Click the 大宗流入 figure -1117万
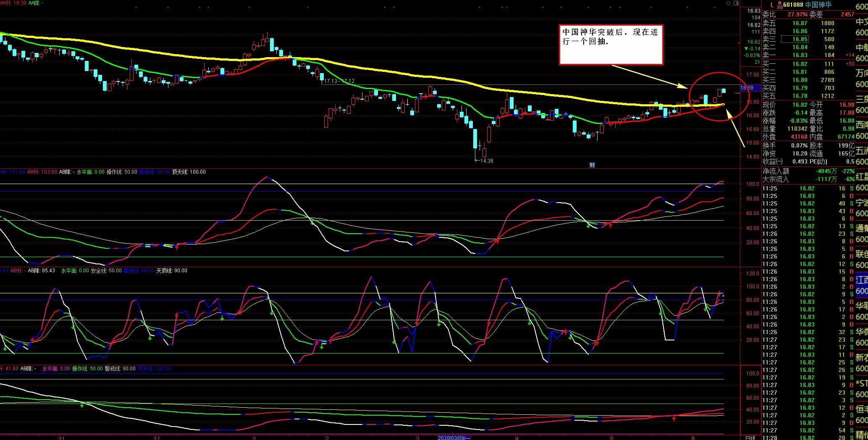The width and height of the screenshot is (868, 440). tap(826, 179)
